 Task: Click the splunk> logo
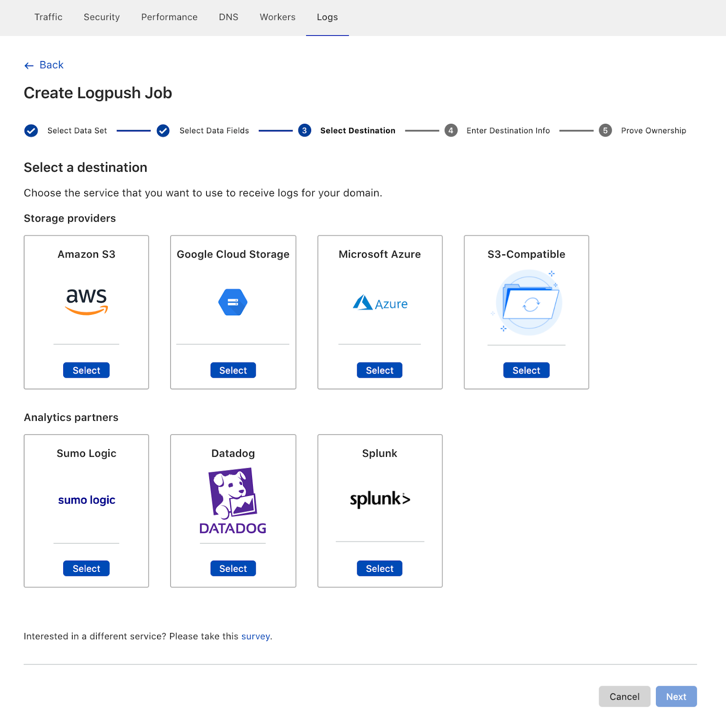380,499
